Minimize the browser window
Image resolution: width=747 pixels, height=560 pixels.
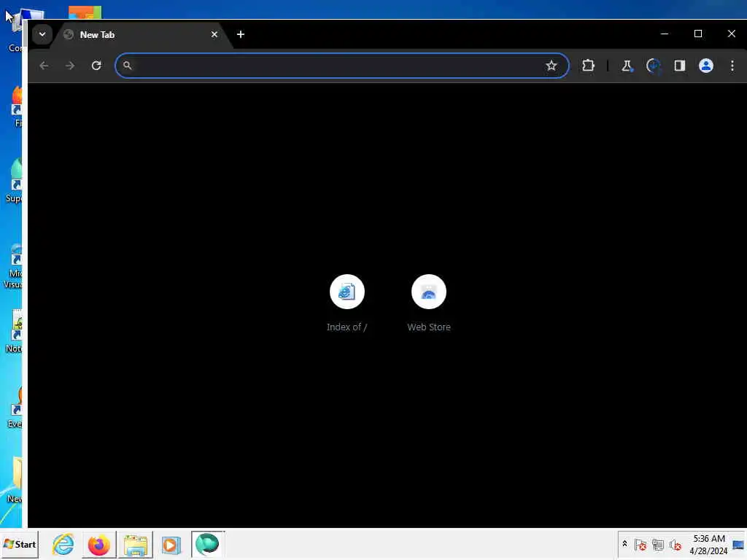pos(665,34)
